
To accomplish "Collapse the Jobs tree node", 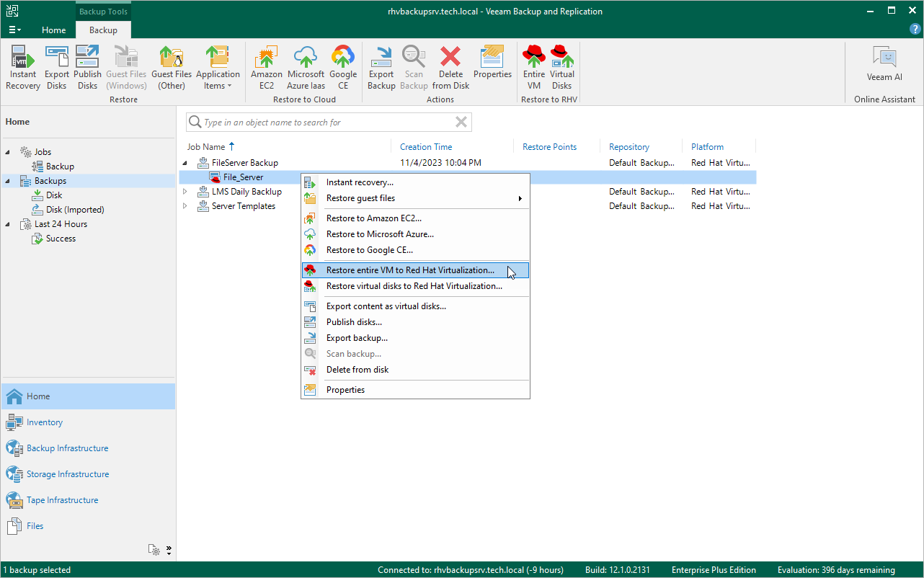I will pos(8,152).
